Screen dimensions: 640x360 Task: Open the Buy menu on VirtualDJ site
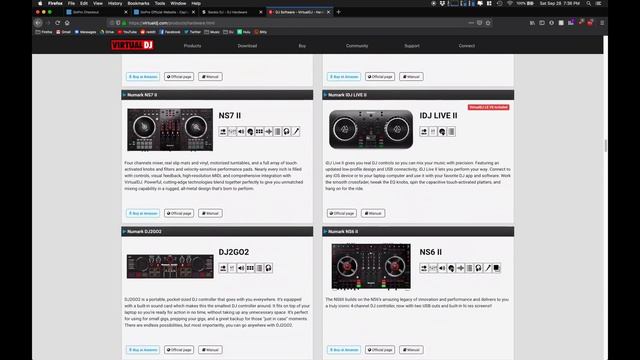coord(302,46)
